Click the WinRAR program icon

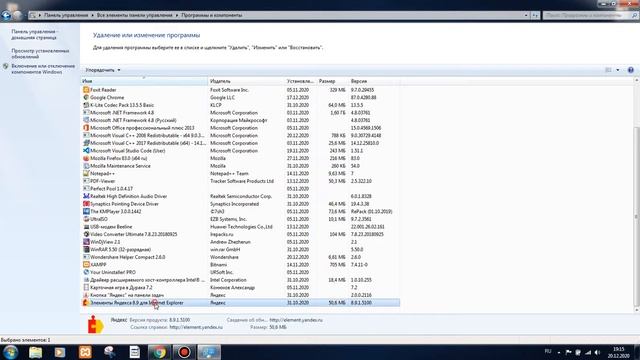pyautogui.click(x=86, y=249)
